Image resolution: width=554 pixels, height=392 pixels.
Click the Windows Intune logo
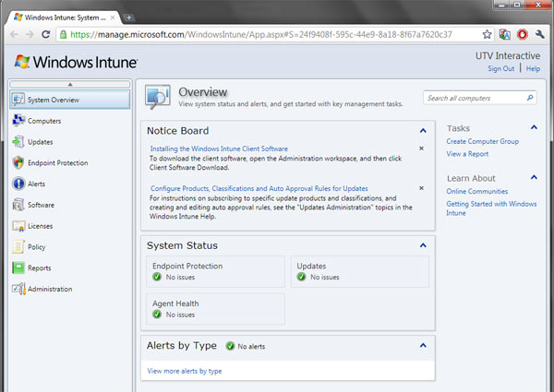tap(76, 62)
